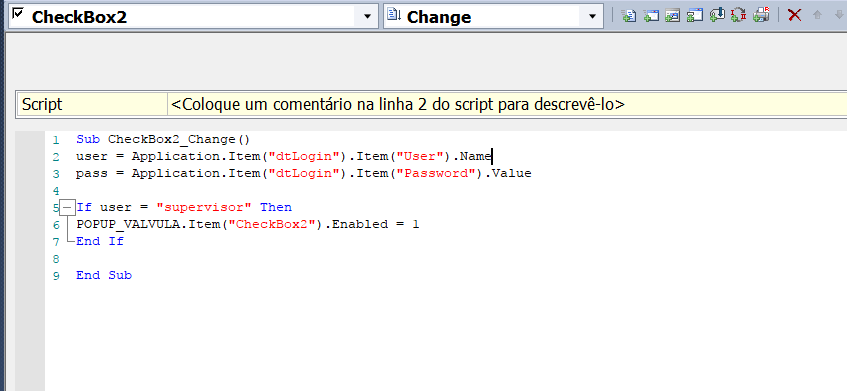
Task: Click the CheckBox2 object combo box
Action: [x=193, y=17]
